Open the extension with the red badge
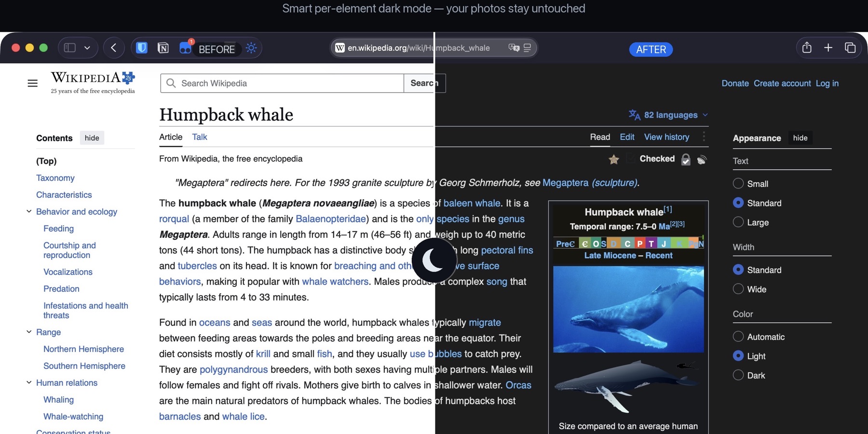 tap(186, 47)
